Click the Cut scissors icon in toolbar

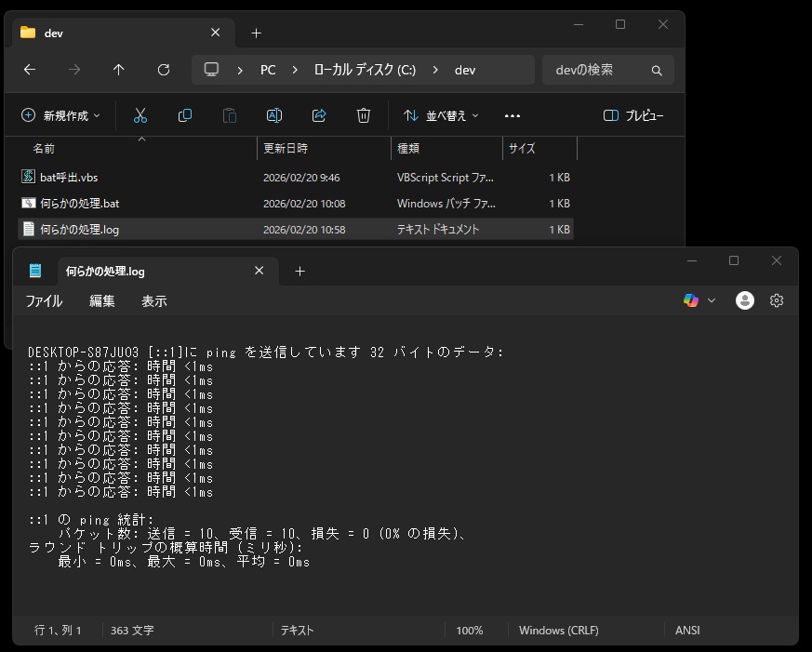(x=140, y=115)
